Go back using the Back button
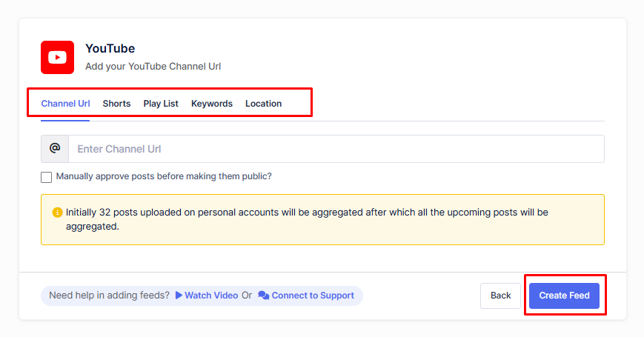Image resolution: width=644 pixels, height=337 pixels. [x=500, y=296]
